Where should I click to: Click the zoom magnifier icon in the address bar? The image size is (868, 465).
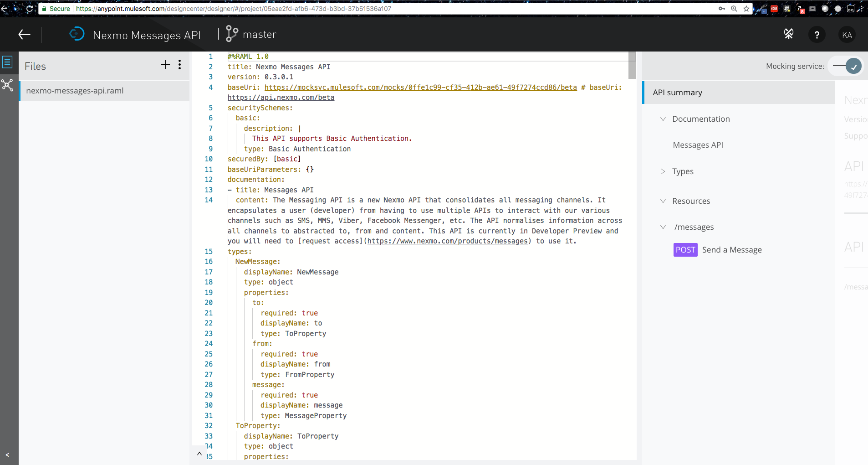point(734,9)
